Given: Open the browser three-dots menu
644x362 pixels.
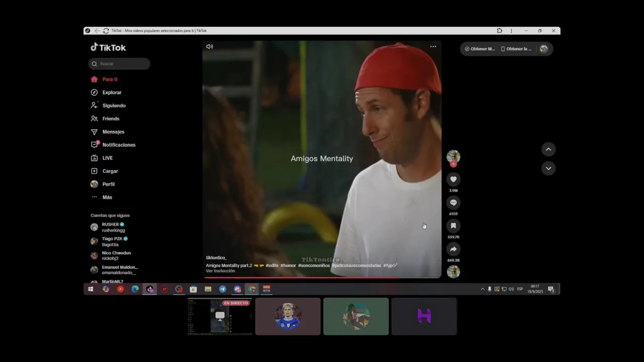Looking at the screenshot, I should click(x=511, y=31).
